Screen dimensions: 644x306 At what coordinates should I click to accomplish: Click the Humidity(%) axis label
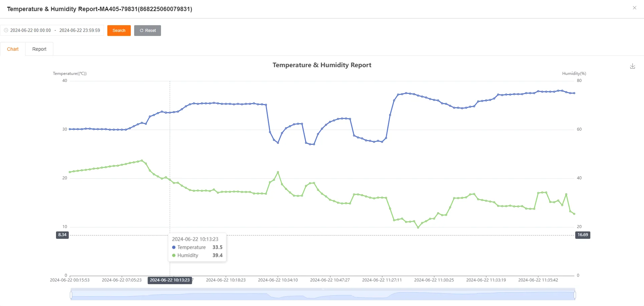(574, 73)
